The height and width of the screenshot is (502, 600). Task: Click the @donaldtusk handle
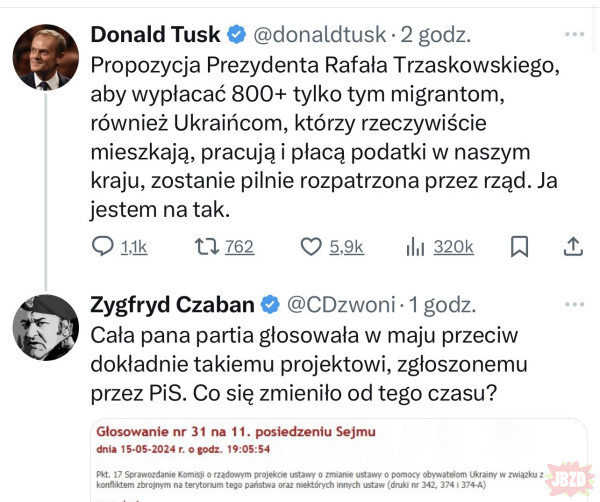coord(320,35)
